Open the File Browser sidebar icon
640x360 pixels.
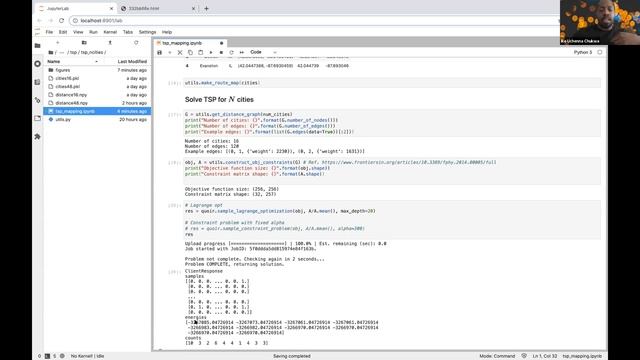[38, 45]
